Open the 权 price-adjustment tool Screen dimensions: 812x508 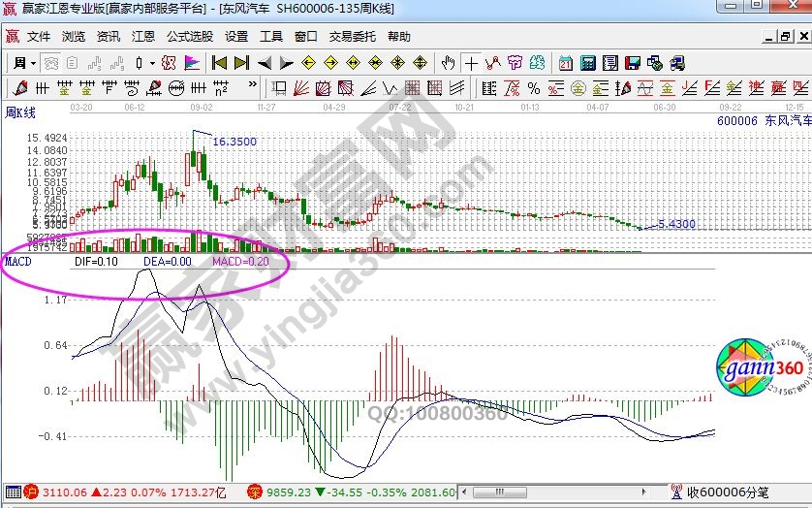[x=169, y=63]
